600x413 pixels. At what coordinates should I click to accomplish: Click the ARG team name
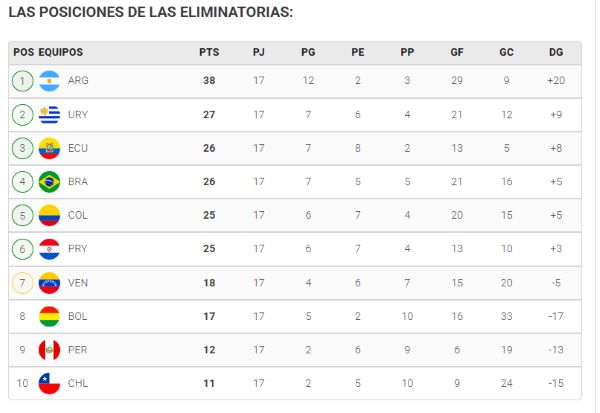[78, 80]
